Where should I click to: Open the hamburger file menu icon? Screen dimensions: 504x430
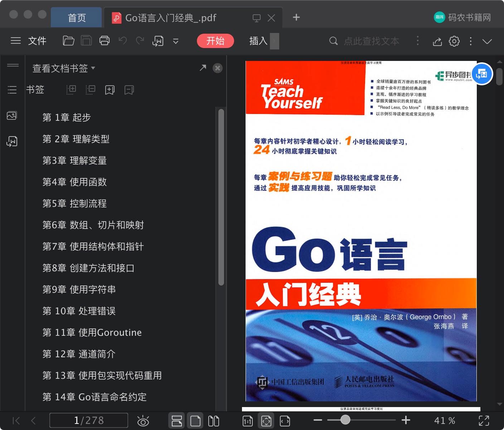pyautogui.click(x=15, y=41)
